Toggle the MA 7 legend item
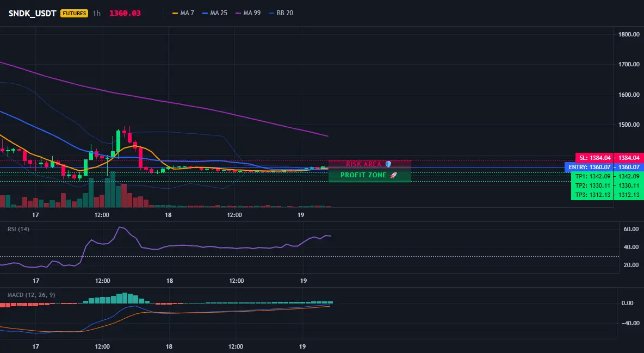 (x=183, y=13)
